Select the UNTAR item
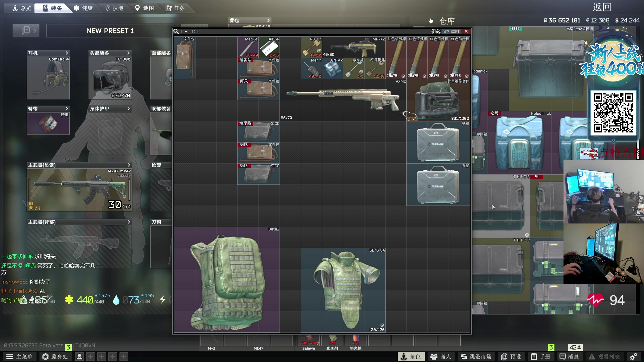The width and height of the screenshot is (644, 362). 333,68
